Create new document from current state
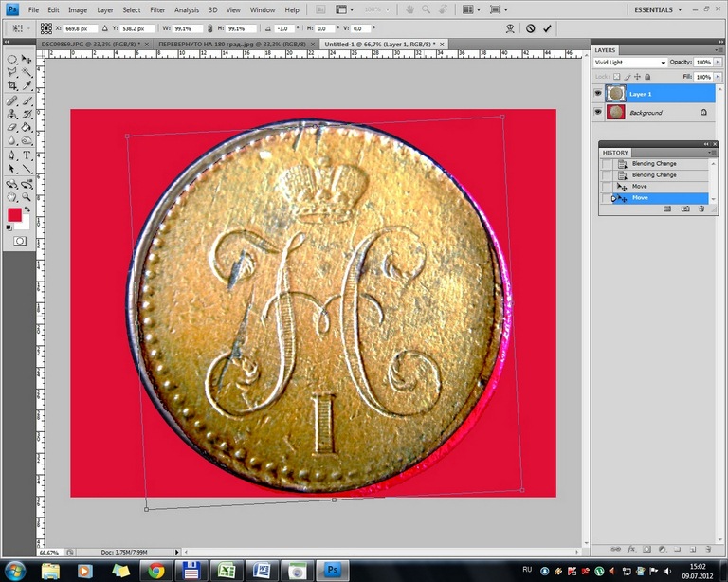Screen dimensions: 728x582 click(667, 209)
